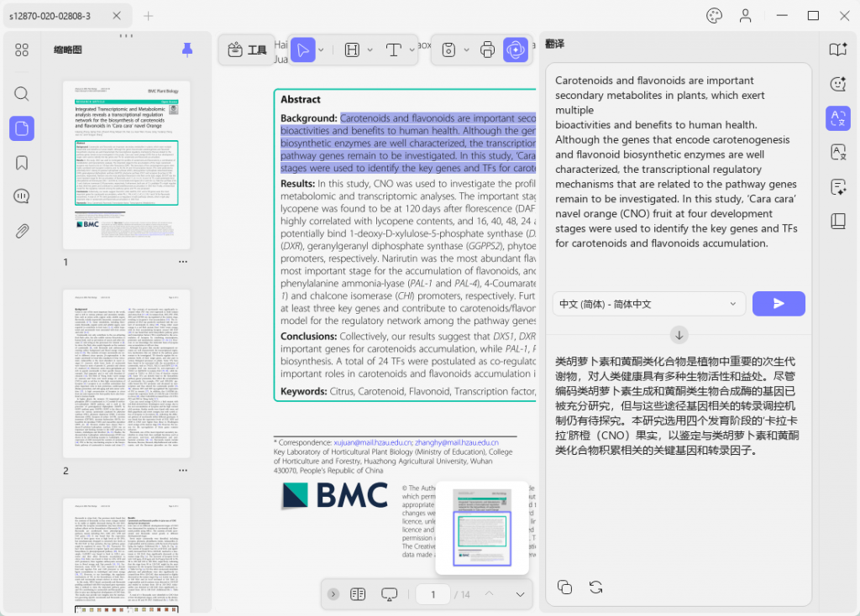860x616 pixels.
Task: Open the 工具 tools menu
Action: (247, 50)
